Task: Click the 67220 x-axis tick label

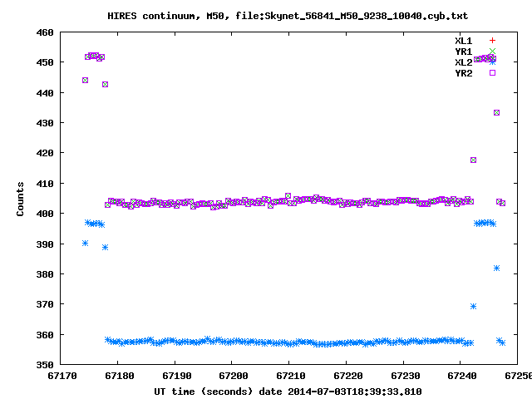Action: (348, 376)
